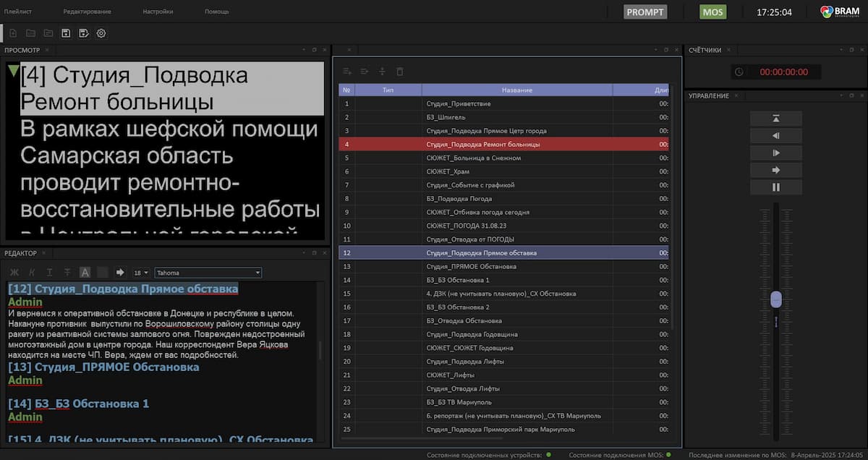This screenshot has width=868, height=460.
Task: Click the step back control button
Action: coord(776,136)
